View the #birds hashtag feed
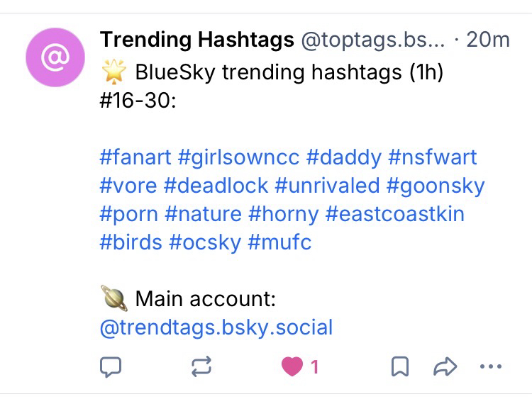The image size is (532, 399). point(131,242)
